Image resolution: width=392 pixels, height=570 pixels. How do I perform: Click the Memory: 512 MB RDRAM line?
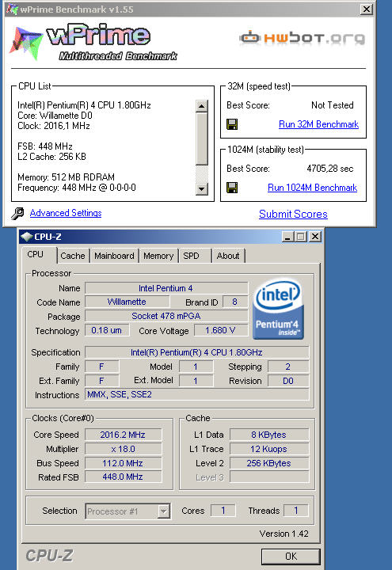tap(67, 177)
